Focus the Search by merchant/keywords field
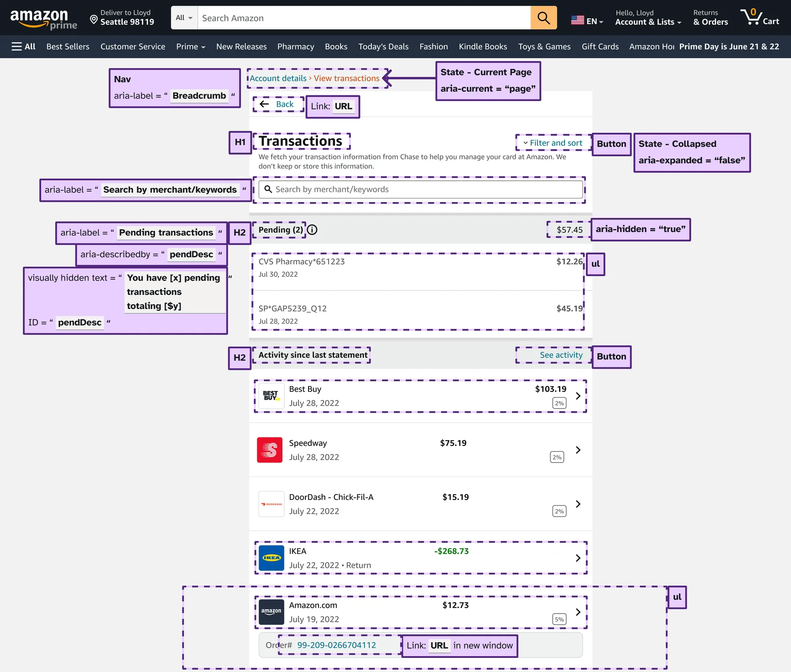The height and width of the screenshot is (672, 791). 421,189
